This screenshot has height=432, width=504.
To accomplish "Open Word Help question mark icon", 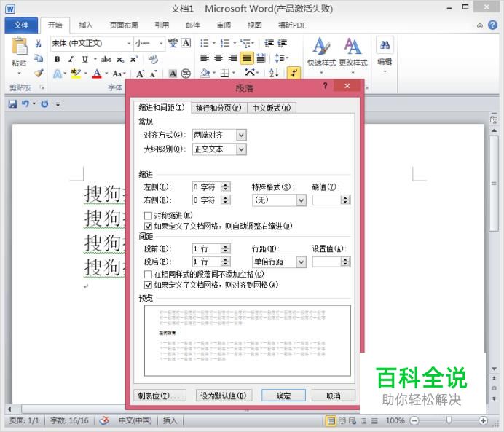I will pos(492,25).
